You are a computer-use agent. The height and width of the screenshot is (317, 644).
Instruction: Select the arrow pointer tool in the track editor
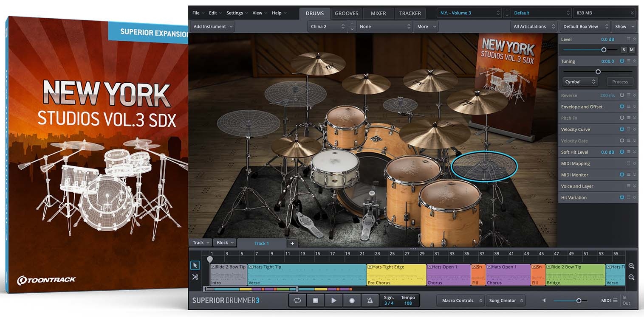click(195, 266)
